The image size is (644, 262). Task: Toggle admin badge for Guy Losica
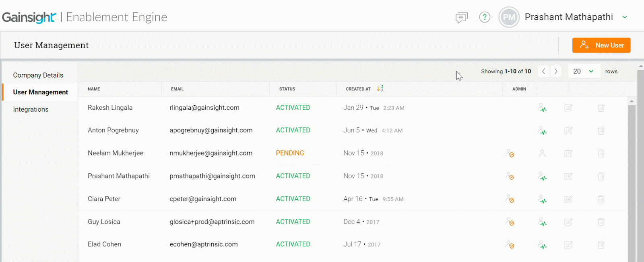click(x=510, y=222)
